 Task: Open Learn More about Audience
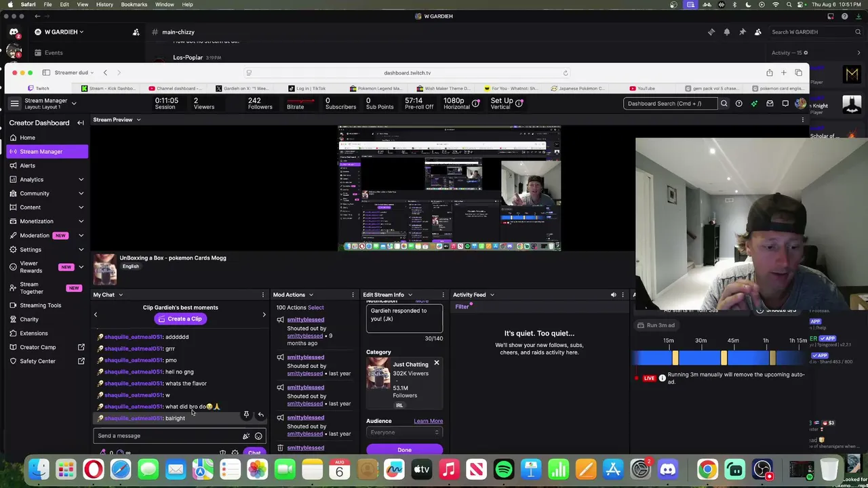click(x=429, y=421)
